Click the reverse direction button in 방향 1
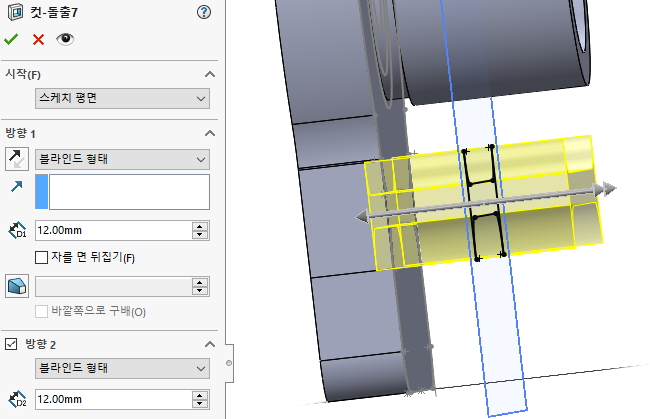Screen dimensions: 650x419 tap(17, 159)
